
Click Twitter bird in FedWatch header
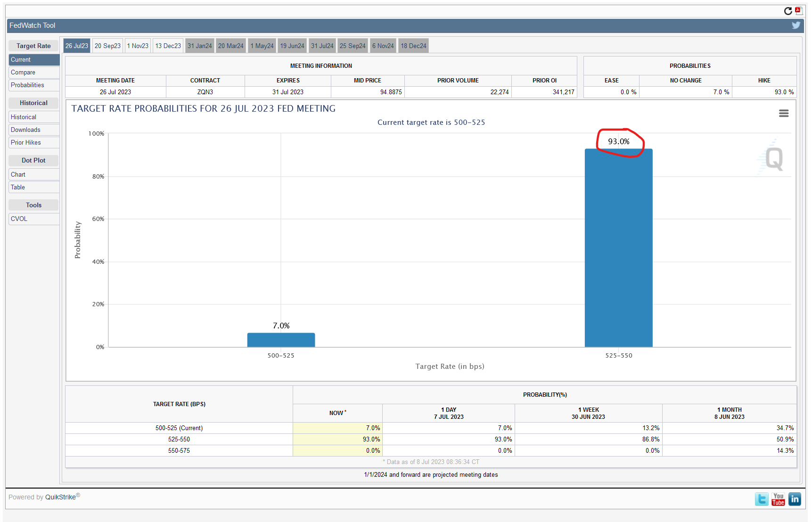click(796, 25)
